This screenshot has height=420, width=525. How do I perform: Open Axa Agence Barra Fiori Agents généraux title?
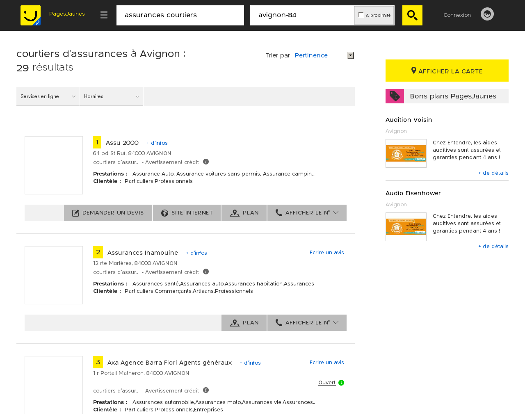pyautogui.click(x=169, y=363)
